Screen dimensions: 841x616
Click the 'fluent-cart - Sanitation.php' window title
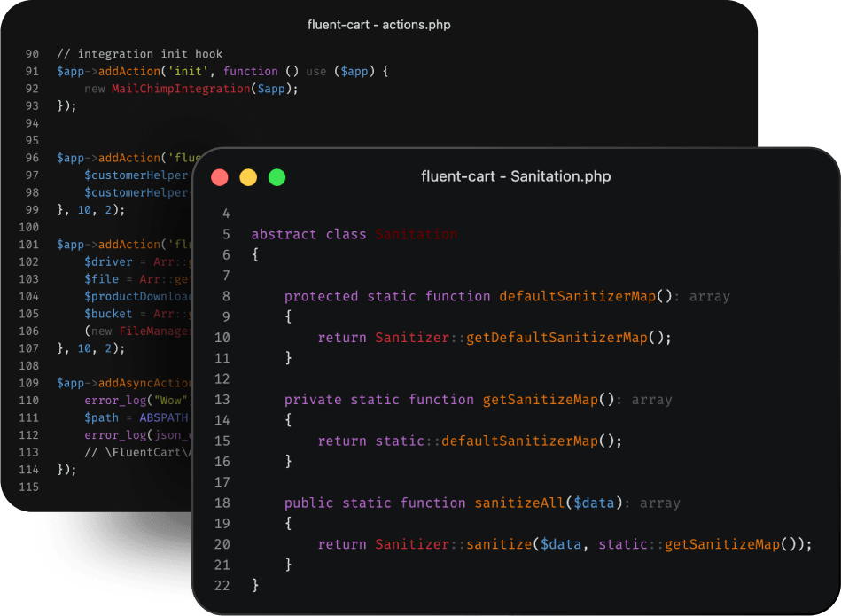(516, 176)
